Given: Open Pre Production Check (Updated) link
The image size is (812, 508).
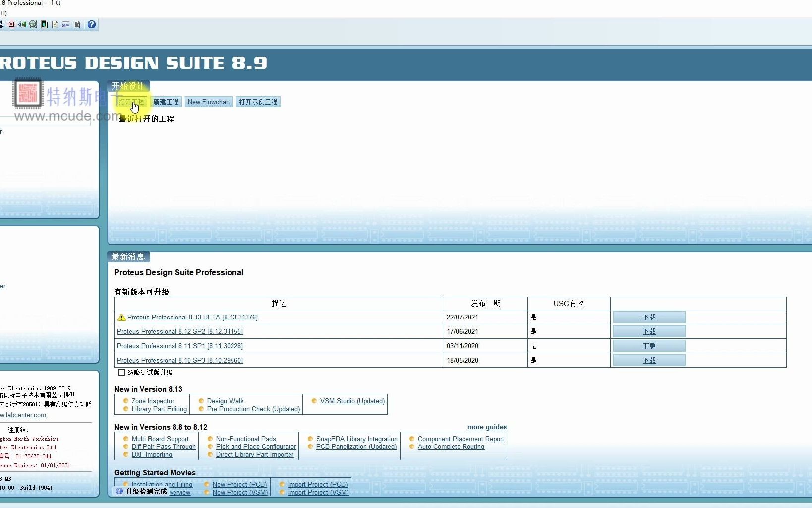Looking at the screenshot, I should coord(253,409).
